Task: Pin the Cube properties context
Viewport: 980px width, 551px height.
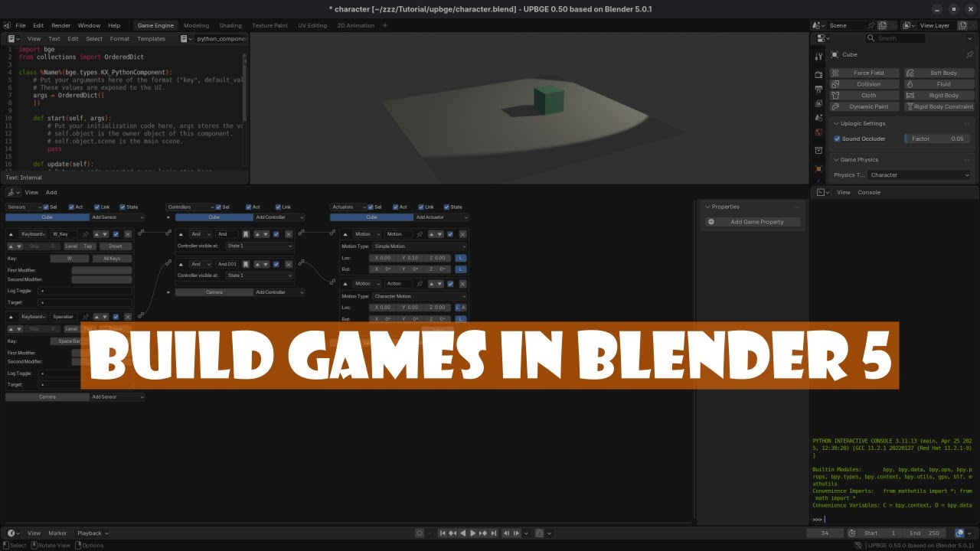Action: coord(969,55)
